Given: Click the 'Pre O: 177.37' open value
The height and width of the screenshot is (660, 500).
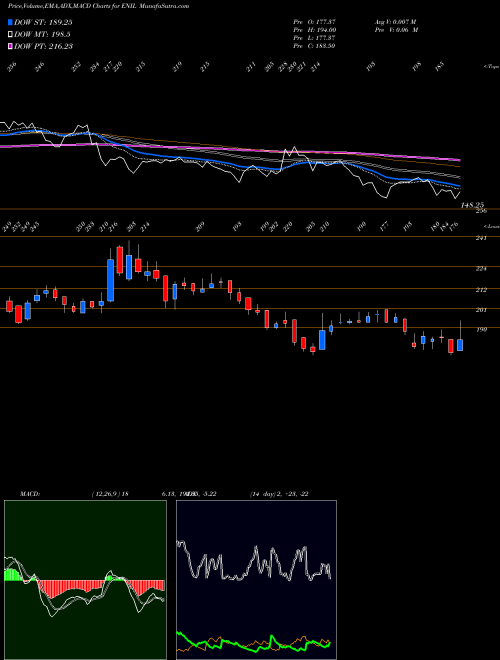Looking at the screenshot, I should (314, 21).
